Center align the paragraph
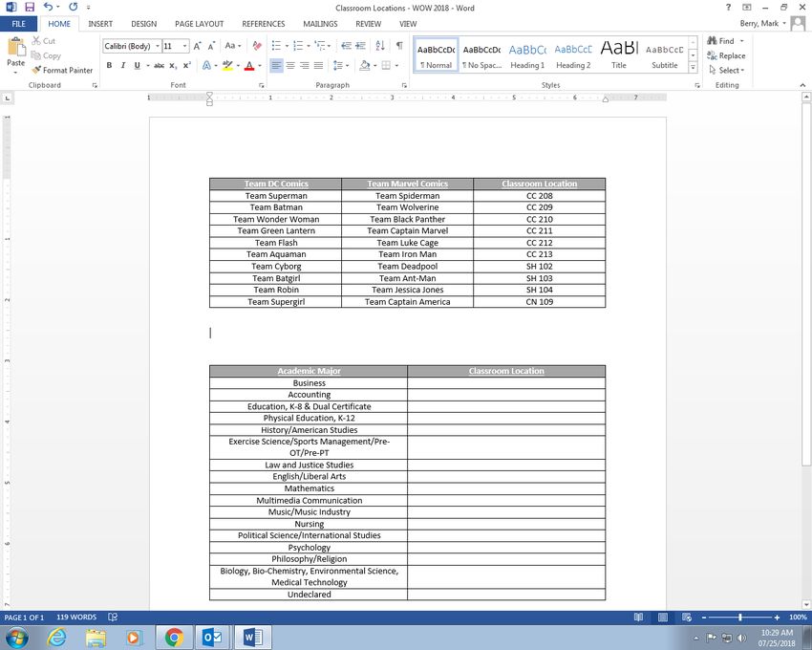 coord(290,65)
